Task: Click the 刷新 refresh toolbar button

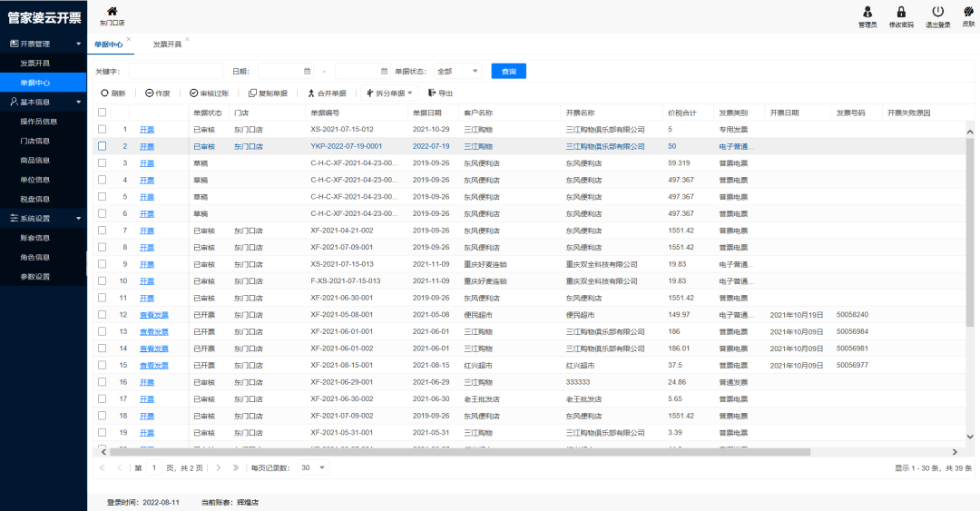Action: click(x=113, y=93)
